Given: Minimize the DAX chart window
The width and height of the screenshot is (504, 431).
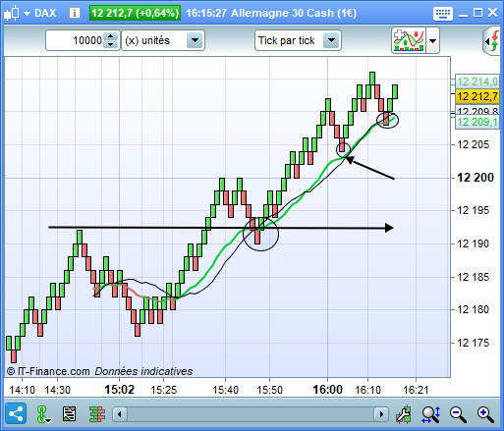Looking at the screenshot, I should pos(463,16).
